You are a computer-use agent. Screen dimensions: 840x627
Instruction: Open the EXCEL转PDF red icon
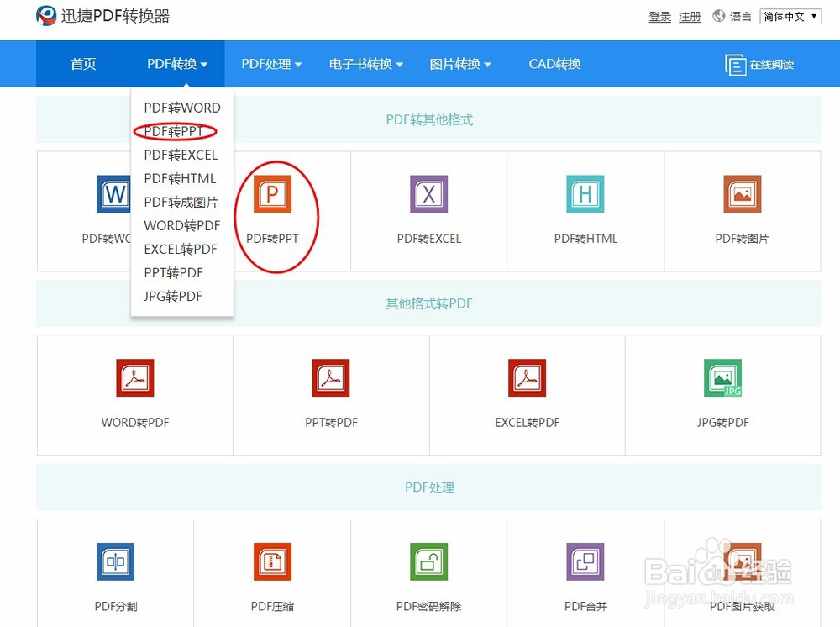528,378
